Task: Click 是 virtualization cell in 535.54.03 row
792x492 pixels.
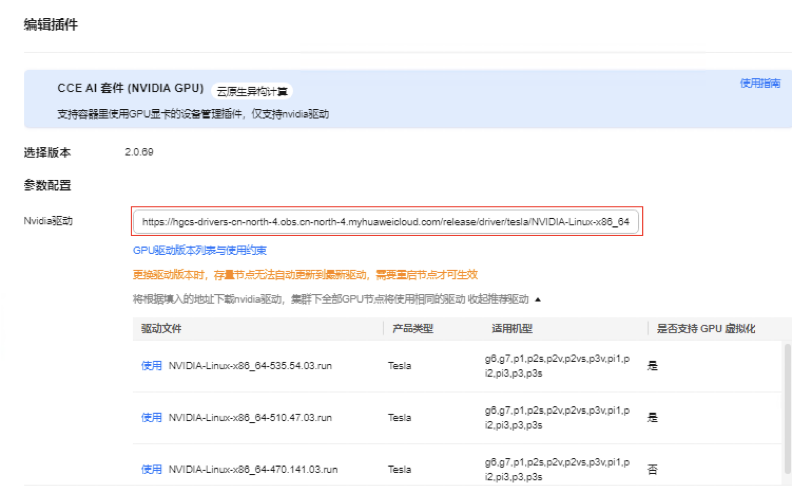Action: [x=653, y=366]
